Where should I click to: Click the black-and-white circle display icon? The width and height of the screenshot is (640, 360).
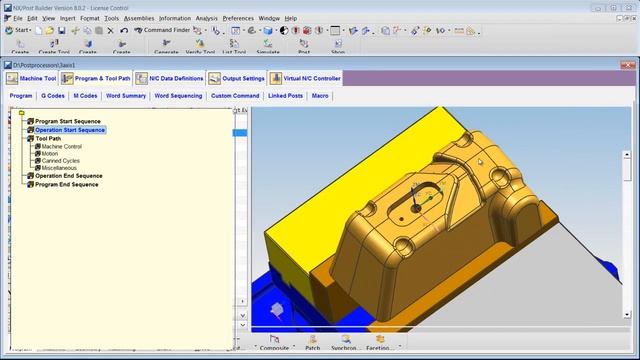click(284, 31)
